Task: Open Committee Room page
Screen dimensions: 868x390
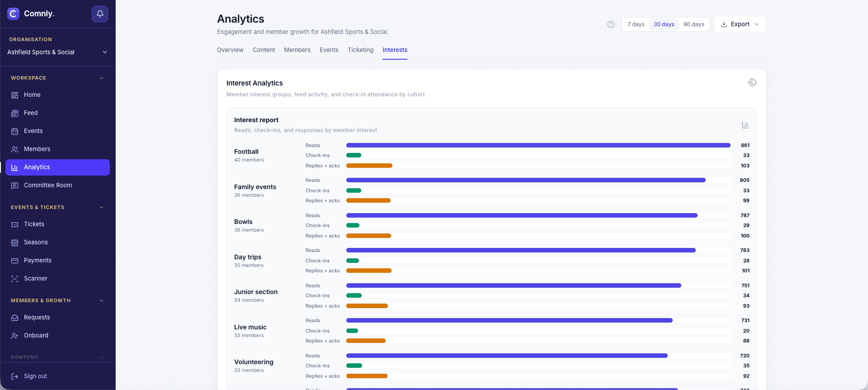Action: [57, 185]
